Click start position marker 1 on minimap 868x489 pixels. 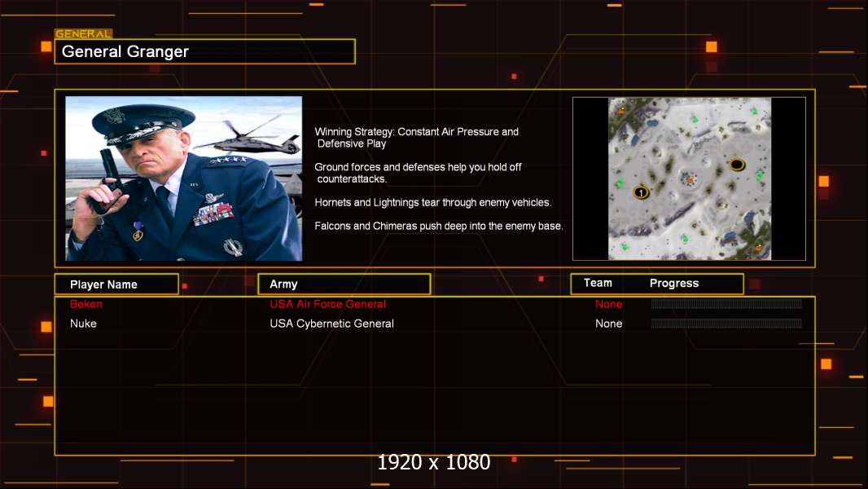point(641,192)
